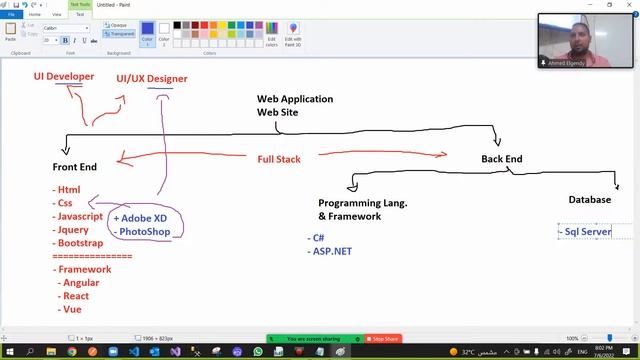The width and height of the screenshot is (640, 360).
Task: Click the zoom out minus button
Action: click(584, 338)
